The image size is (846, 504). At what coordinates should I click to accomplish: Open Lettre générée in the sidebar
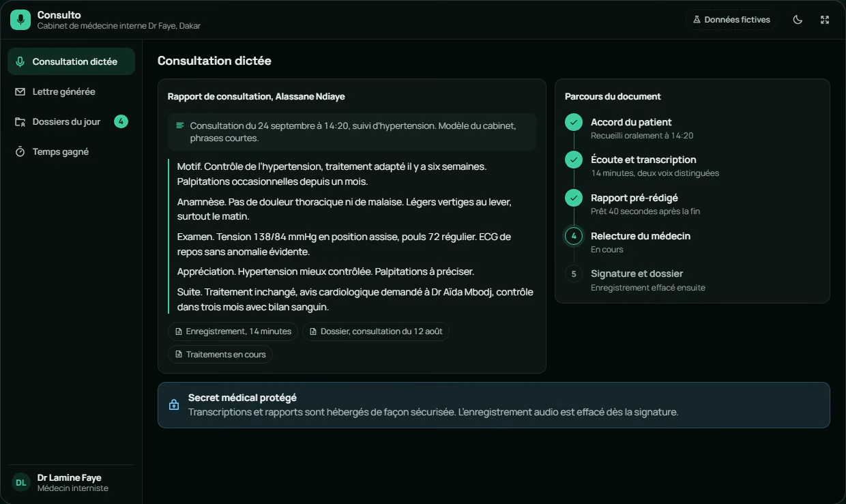click(x=71, y=91)
